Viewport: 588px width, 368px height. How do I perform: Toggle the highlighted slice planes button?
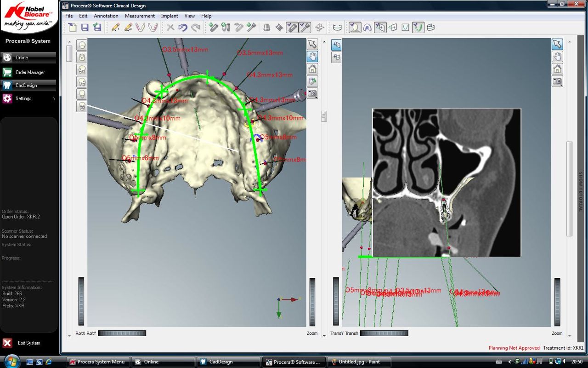(x=380, y=28)
